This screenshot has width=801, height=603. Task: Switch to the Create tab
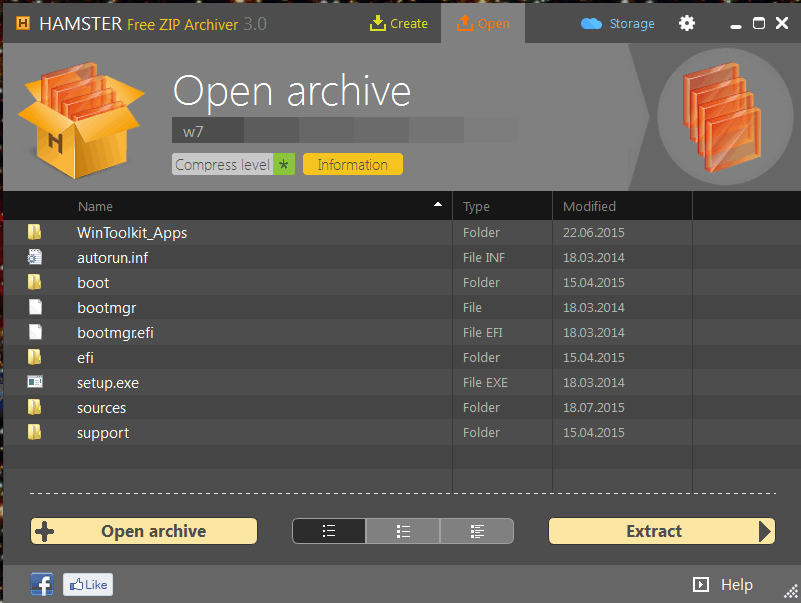pos(398,24)
